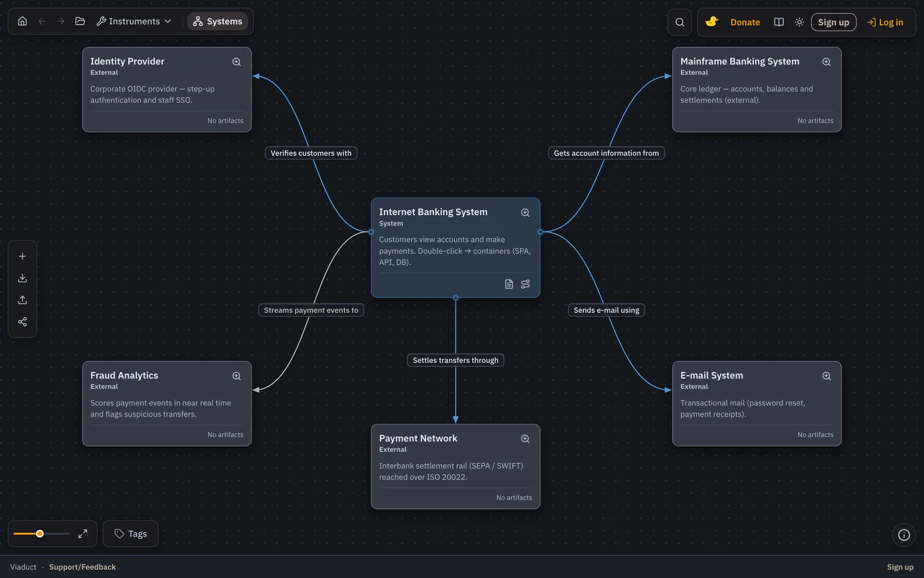Toggle light/dark theme sun icon

point(799,22)
